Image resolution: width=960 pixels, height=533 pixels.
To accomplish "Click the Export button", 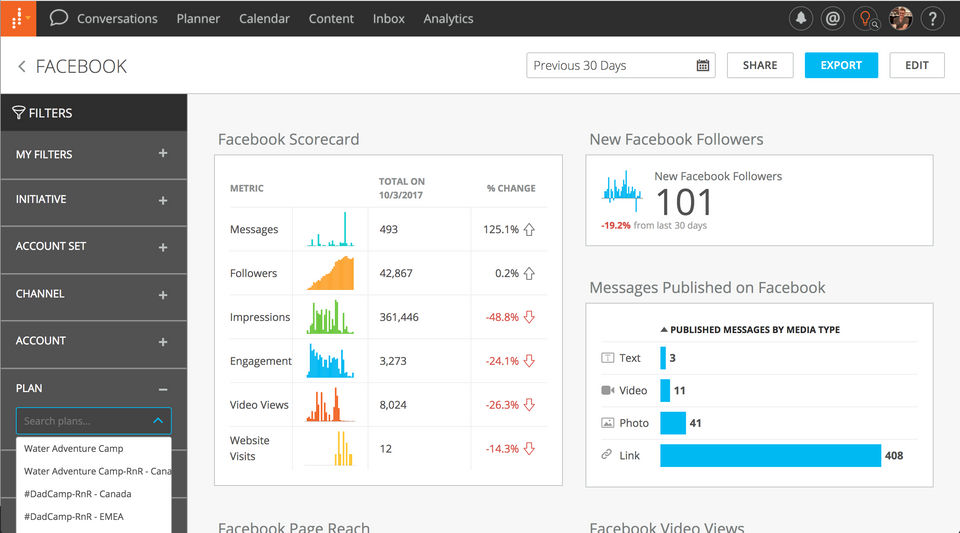I will point(841,65).
